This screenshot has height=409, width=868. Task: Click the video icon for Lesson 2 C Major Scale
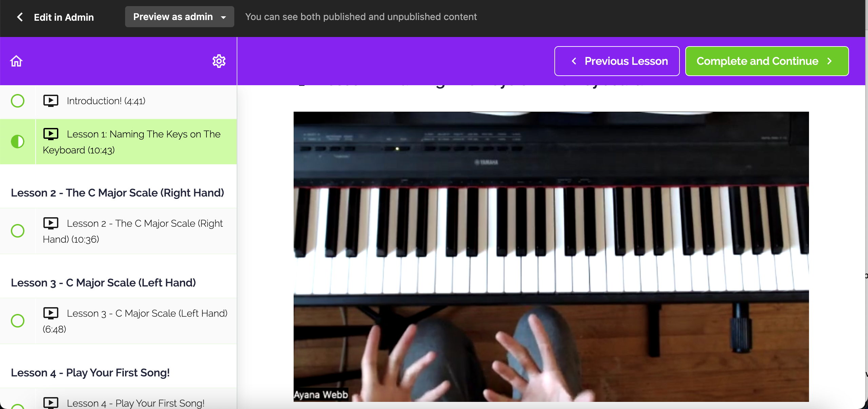[51, 223]
